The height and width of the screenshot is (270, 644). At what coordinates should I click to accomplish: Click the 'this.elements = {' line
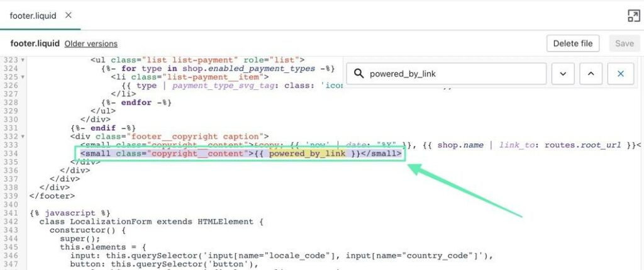pos(103,247)
